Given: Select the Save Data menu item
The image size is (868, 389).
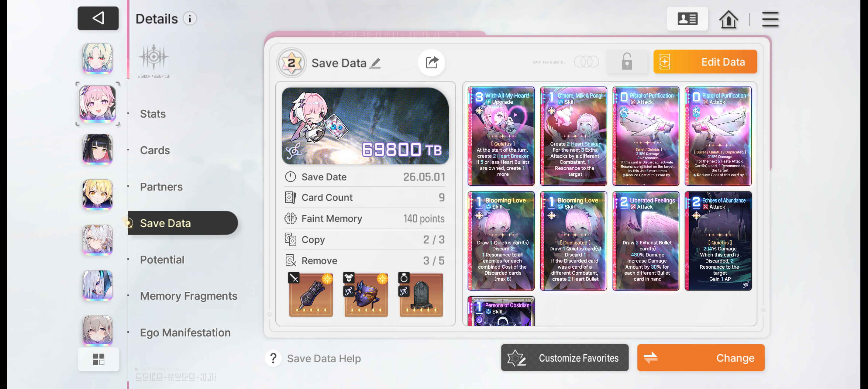Looking at the screenshot, I should [x=183, y=223].
